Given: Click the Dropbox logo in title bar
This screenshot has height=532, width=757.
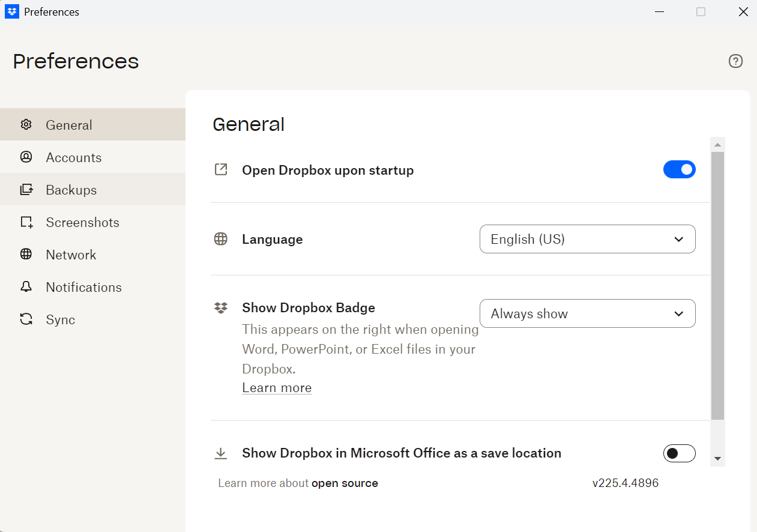Looking at the screenshot, I should click(x=12, y=12).
